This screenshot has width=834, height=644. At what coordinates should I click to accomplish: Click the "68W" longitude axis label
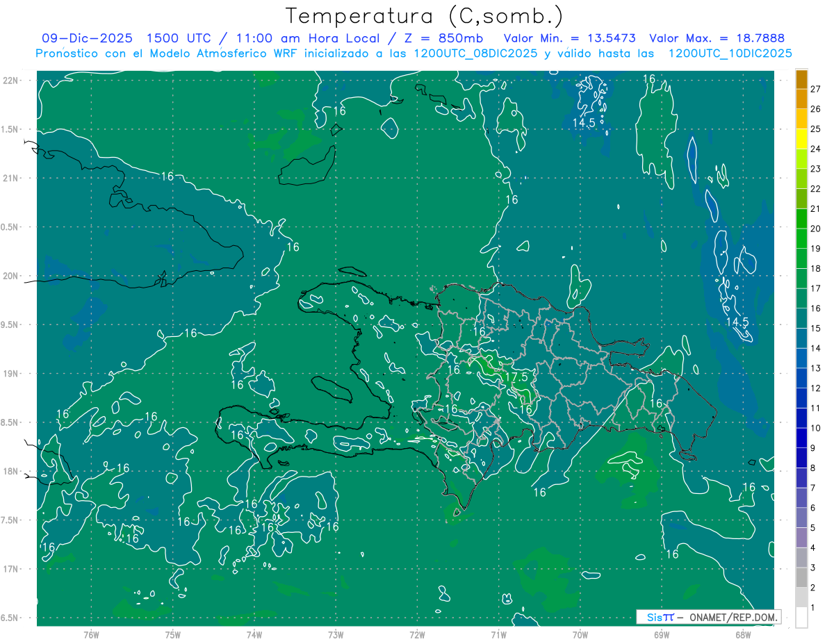pos(742,634)
